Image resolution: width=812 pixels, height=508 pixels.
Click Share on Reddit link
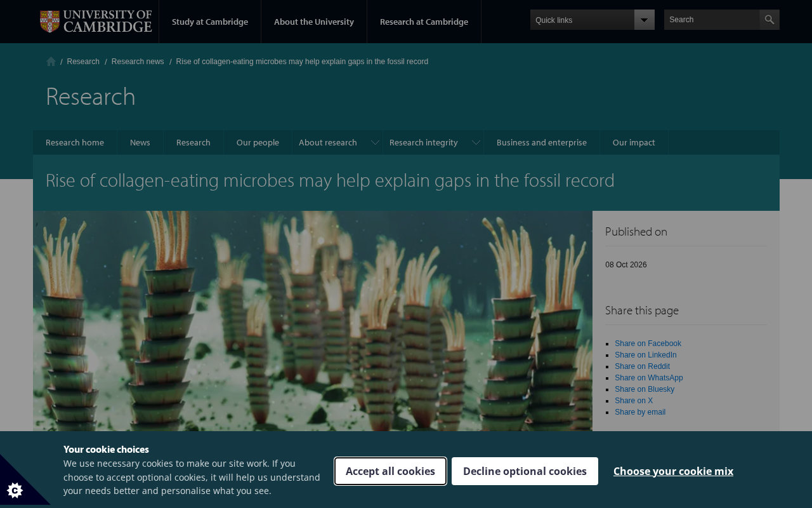point(642,366)
